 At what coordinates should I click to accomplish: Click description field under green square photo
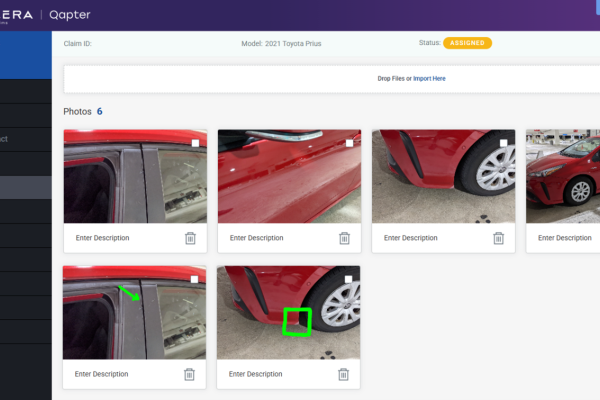click(256, 374)
